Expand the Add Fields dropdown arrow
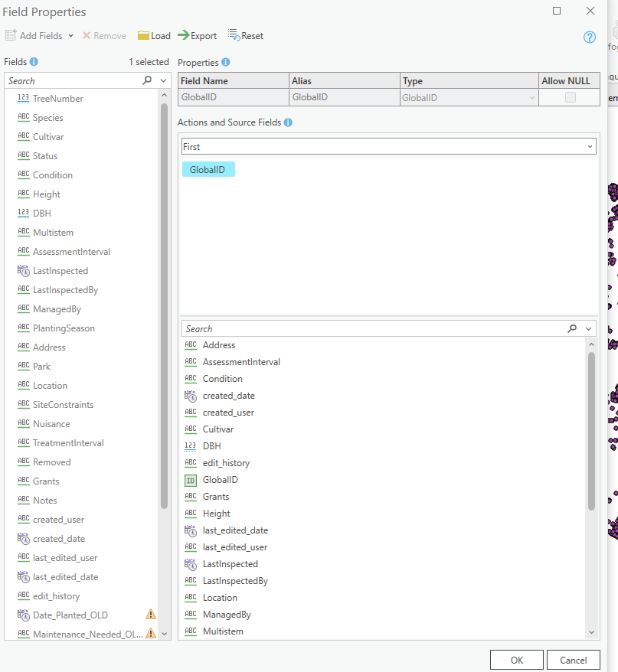The height and width of the screenshot is (672, 618). [70, 35]
